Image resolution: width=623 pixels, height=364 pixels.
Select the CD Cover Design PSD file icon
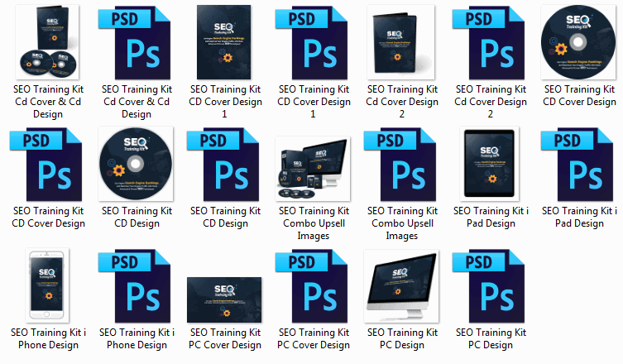[46, 164]
